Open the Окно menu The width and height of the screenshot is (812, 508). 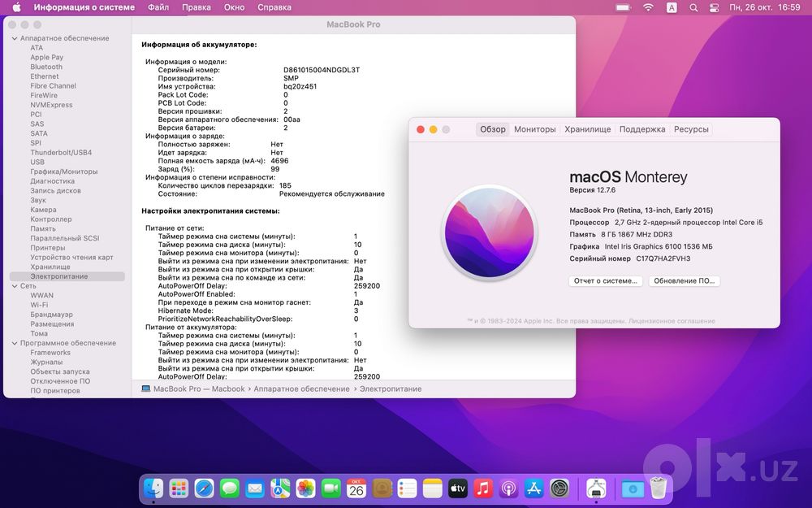[x=234, y=7]
